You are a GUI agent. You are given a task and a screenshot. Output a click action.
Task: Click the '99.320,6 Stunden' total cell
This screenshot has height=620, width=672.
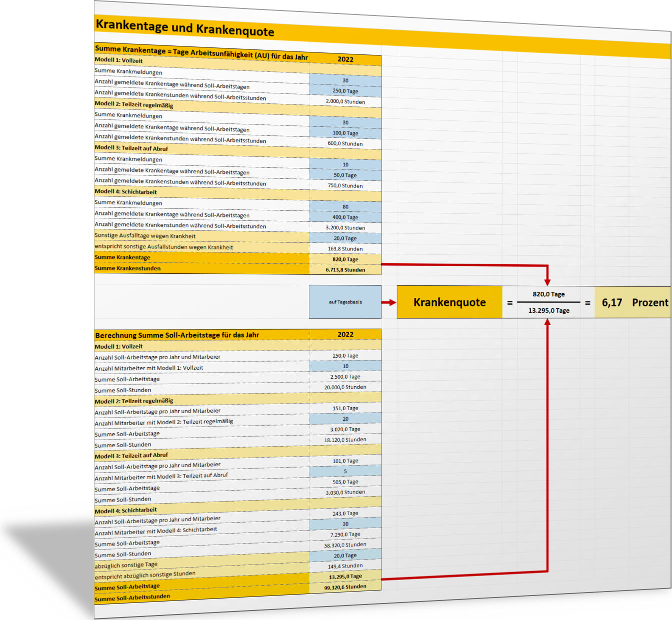pyautogui.click(x=345, y=587)
